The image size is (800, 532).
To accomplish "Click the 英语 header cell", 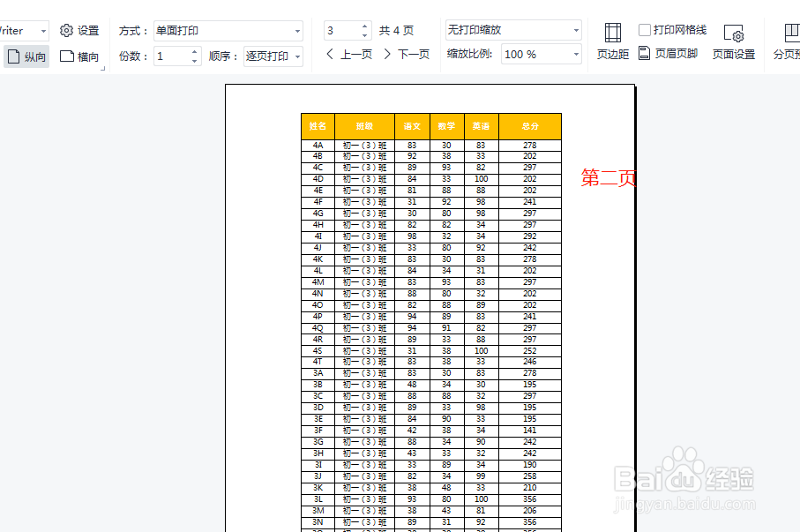I will click(481, 127).
